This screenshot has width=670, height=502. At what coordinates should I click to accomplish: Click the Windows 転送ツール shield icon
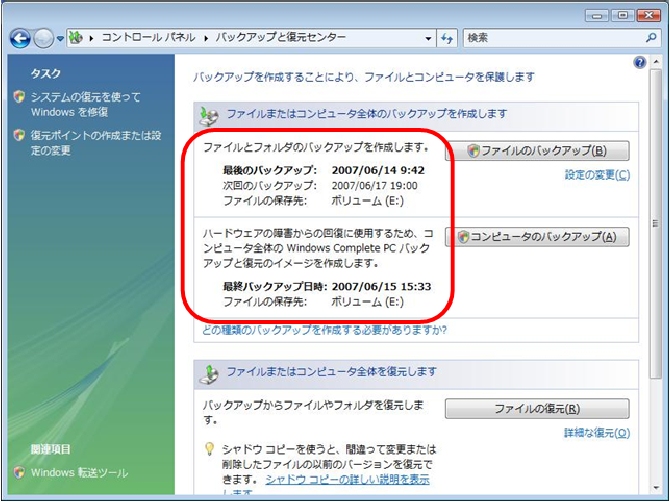pyautogui.click(x=19, y=472)
